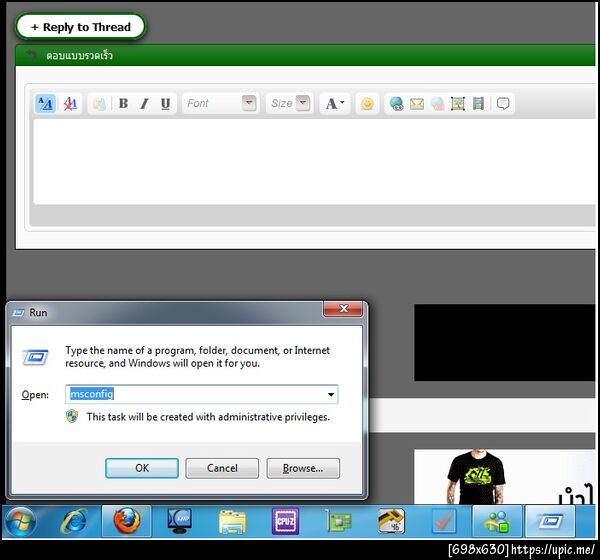Click the insert video film icon
This screenshot has width=600, height=560.
click(x=478, y=104)
